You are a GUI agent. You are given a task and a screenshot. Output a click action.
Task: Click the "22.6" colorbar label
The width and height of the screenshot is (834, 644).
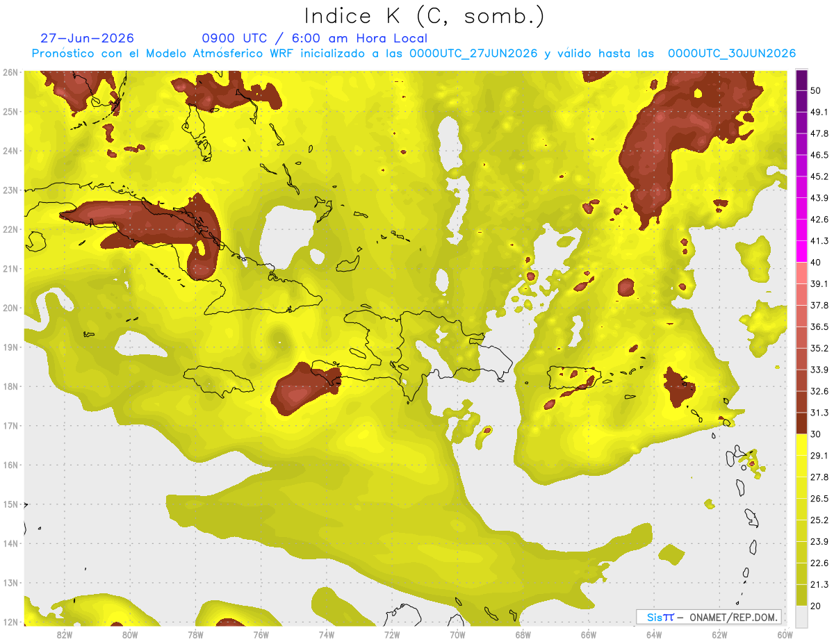click(819, 563)
